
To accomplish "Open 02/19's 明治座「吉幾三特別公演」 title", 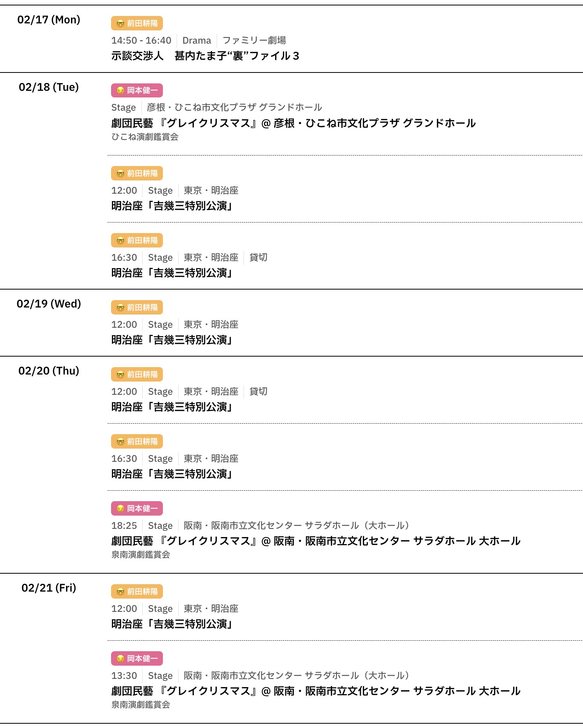I will tap(172, 340).
